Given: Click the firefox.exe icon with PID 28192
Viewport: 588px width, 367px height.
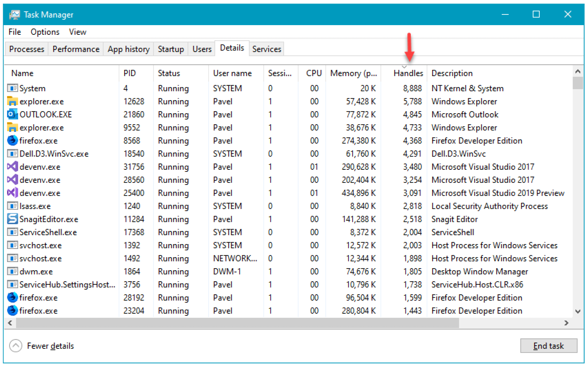Looking at the screenshot, I should pyautogui.click(x=12, y=298).
